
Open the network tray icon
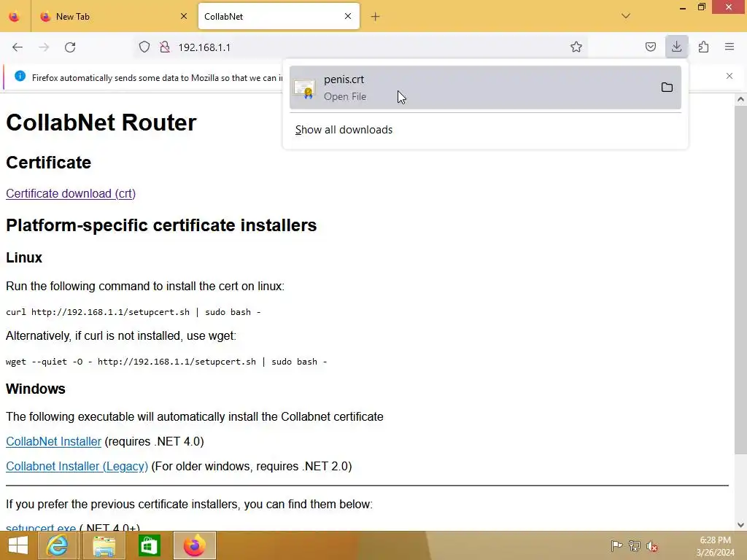pyautogui.click(x=634, y=545)
